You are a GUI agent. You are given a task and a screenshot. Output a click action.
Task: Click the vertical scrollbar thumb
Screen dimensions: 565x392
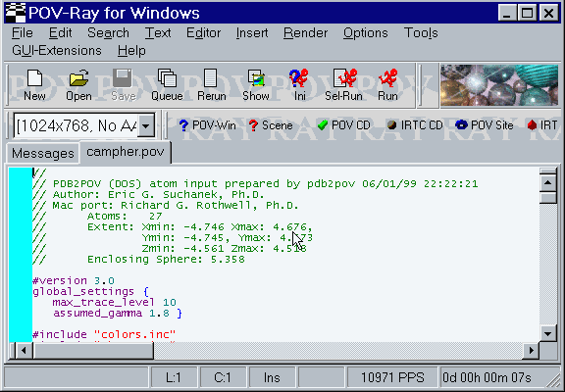coord(547,198)
